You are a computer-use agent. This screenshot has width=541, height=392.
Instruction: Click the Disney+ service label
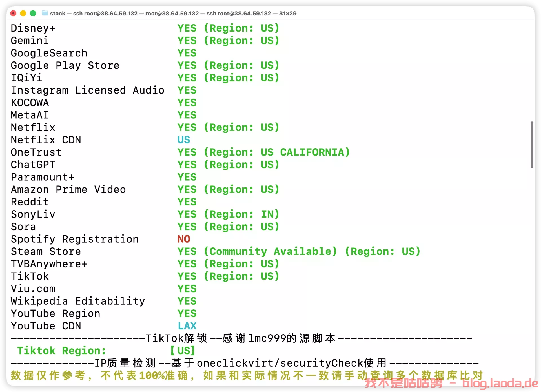[33, 28]
